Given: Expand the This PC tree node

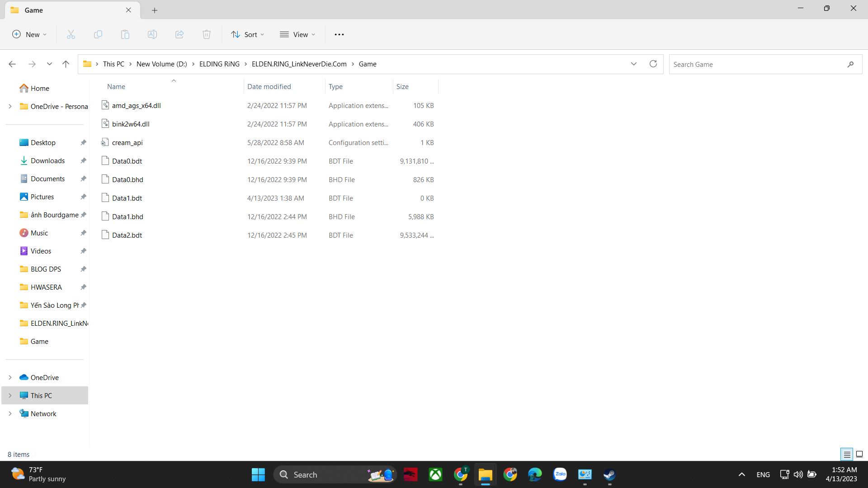Looking at the screenshot, I should point(10,396).
